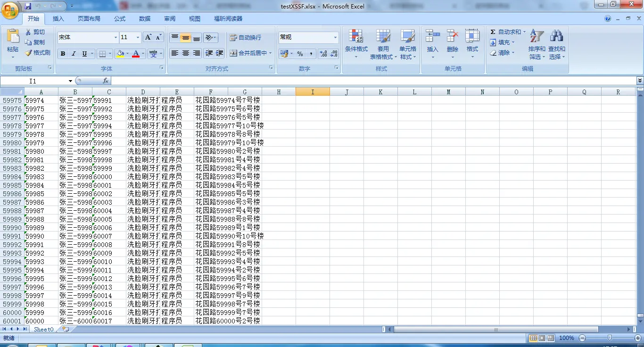Click the Format Painter (格式刷) brush
Viewport: 644px width, 347px height.
28,53
